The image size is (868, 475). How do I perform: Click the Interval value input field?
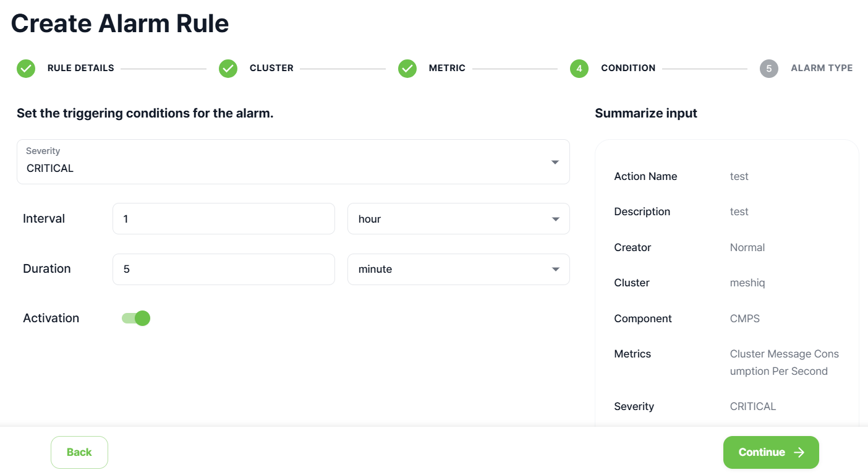click(223, 219)
